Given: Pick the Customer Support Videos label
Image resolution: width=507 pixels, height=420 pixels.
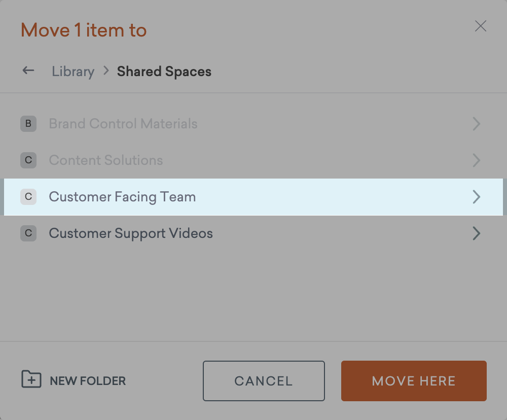Looking at the screenshot, I should 131,233.
